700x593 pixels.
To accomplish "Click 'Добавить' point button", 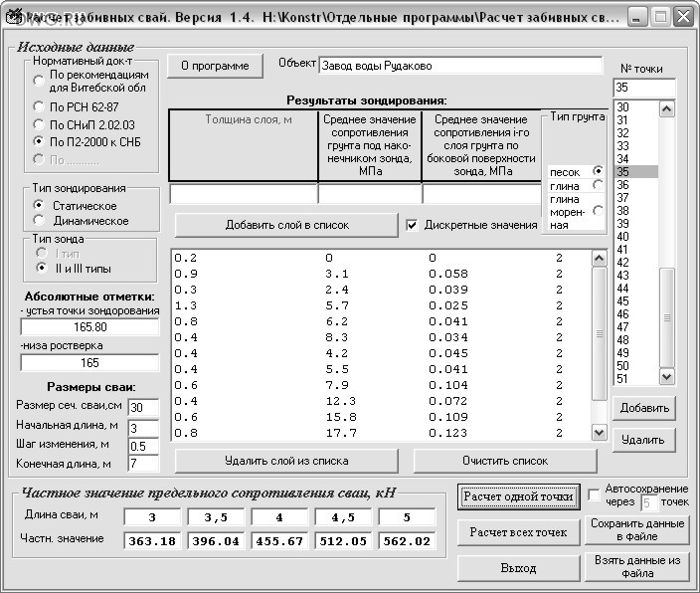I will click(644, 408).
